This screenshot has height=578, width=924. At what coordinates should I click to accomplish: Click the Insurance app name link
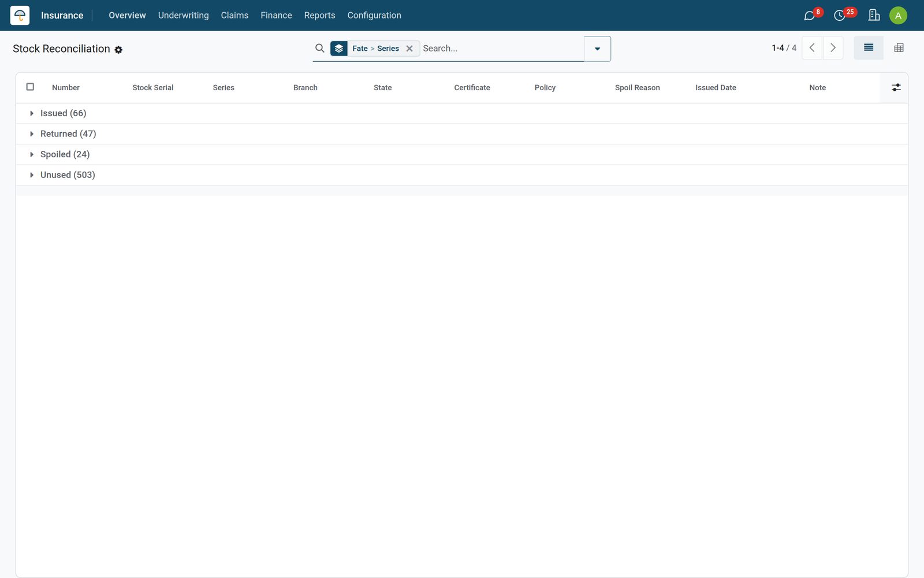[62, 16]
